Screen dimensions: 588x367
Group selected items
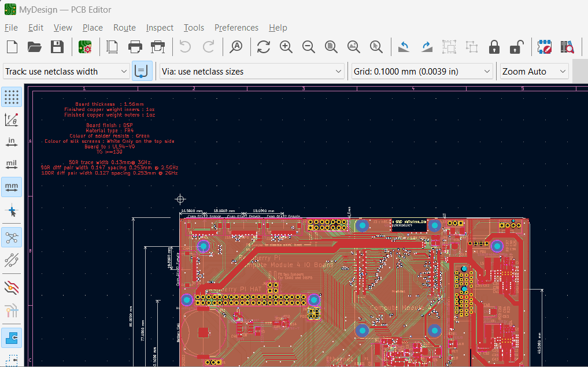tap(449, 47)
